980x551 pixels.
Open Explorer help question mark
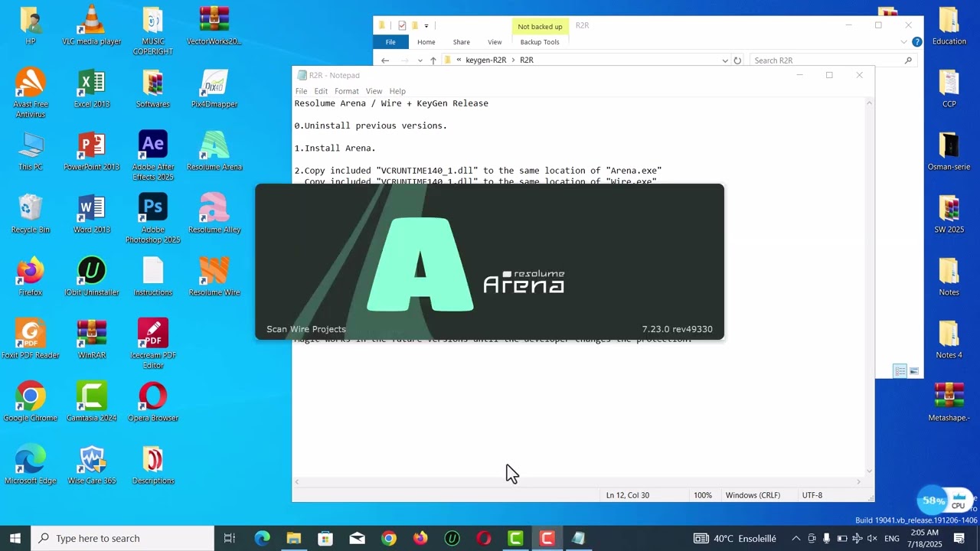(x=916, y=42)
